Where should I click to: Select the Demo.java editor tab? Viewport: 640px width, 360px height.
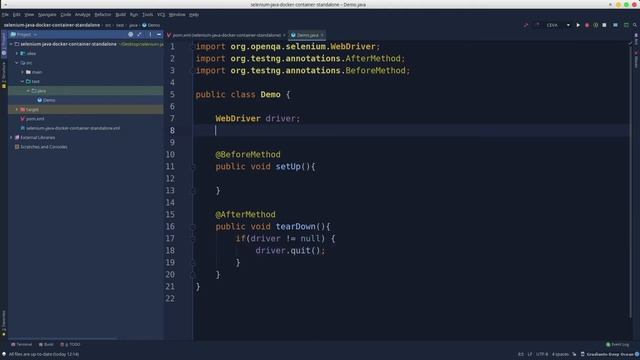[x=307, y=35]
